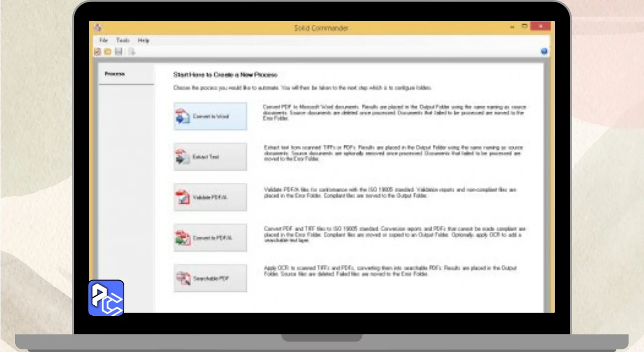The image size is (644, 352).
Task: Open the blue Help icon at toolbar right
Action: [544, 51]
